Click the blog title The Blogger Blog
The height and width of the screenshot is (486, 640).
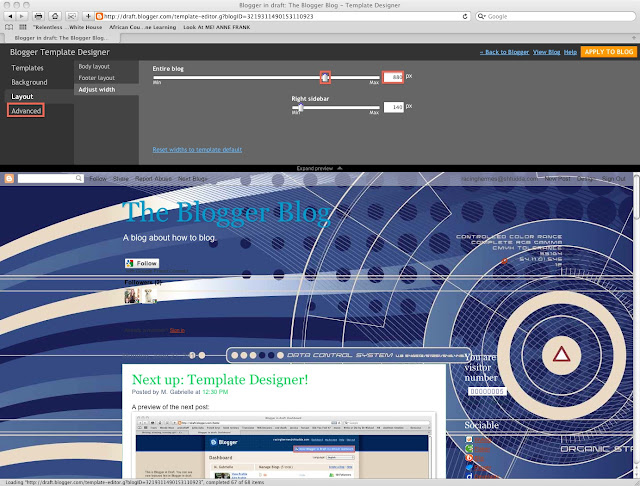click(227, 213)
